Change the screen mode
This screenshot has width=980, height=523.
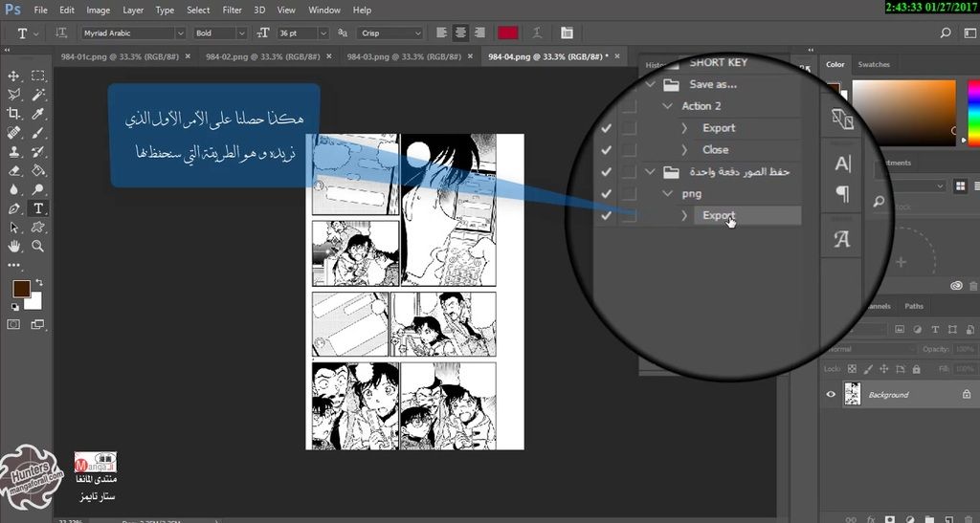[x=38, y=324]
